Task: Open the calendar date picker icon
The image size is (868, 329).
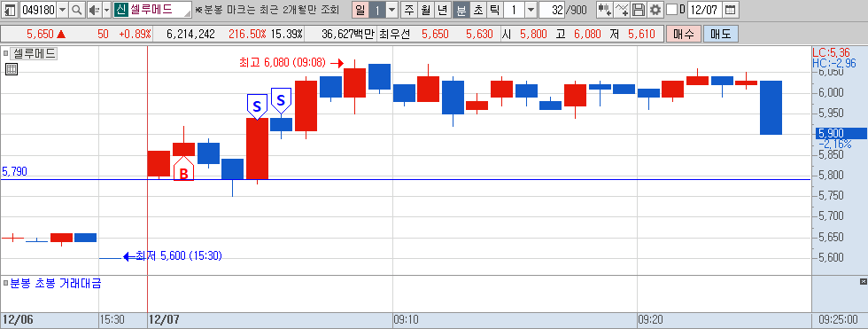Action: pyautogui.click(x=731, y=10)
